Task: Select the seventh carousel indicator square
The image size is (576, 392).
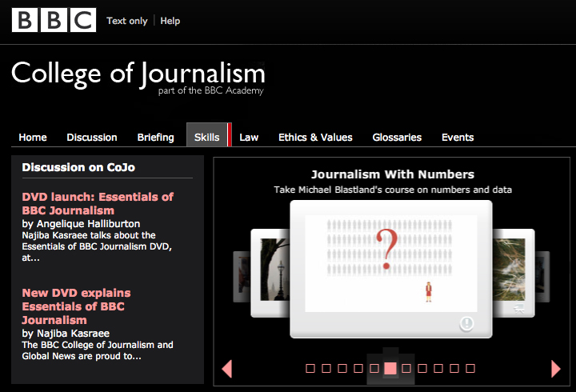Action: tap(406, 368)
